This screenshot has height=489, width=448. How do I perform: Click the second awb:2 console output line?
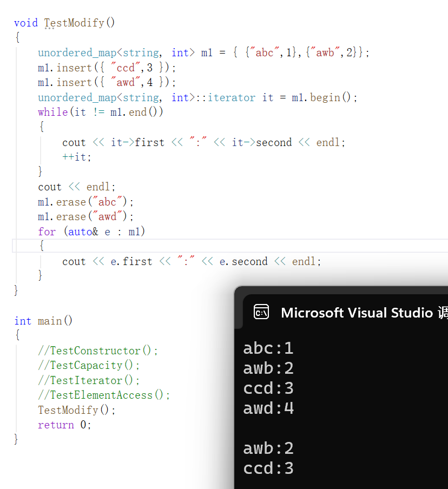point(268,448)
